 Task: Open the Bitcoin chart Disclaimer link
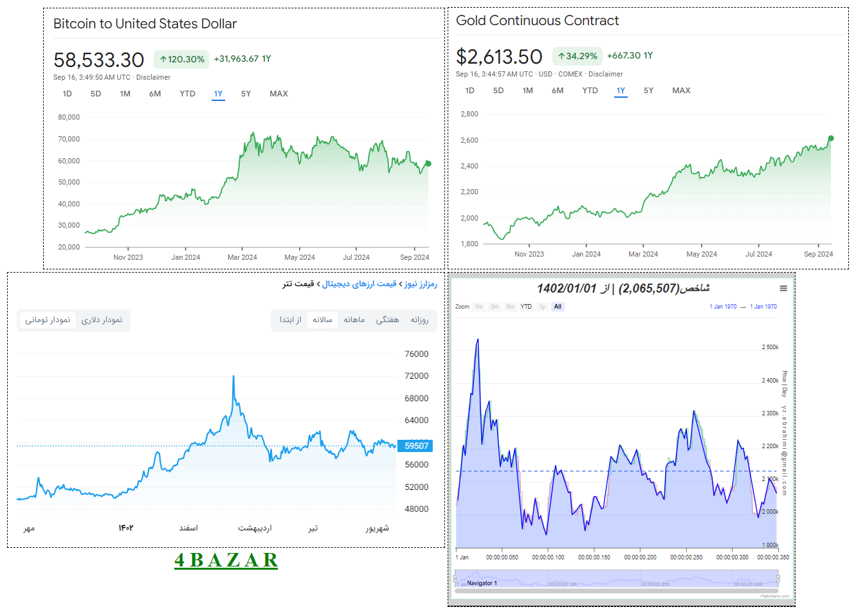154,77
